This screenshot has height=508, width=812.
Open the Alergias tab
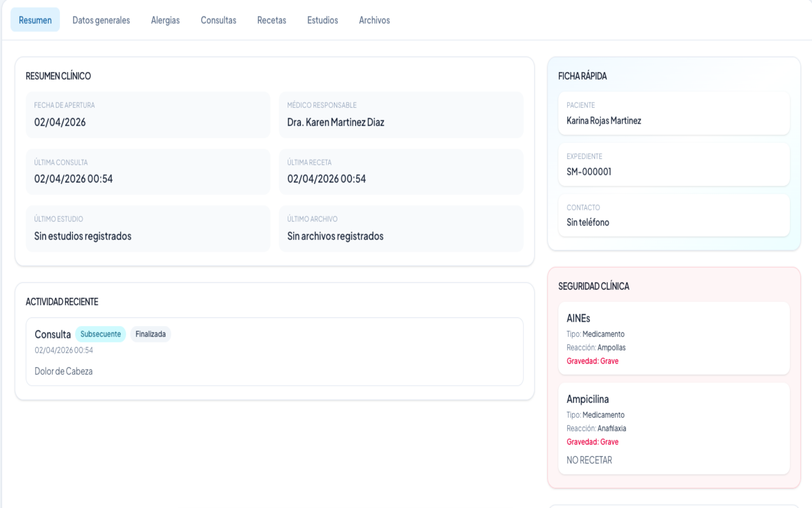tap(165, 20)
